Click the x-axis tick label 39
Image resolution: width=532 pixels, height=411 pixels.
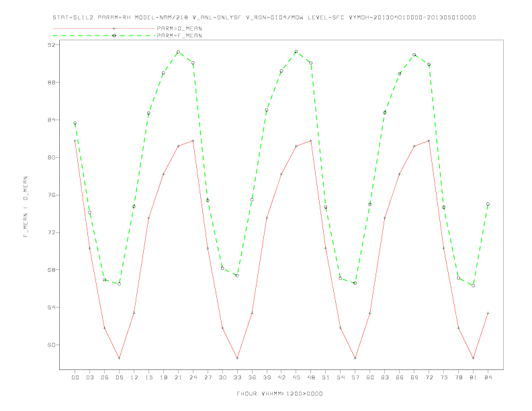click(x=267, y=377)
